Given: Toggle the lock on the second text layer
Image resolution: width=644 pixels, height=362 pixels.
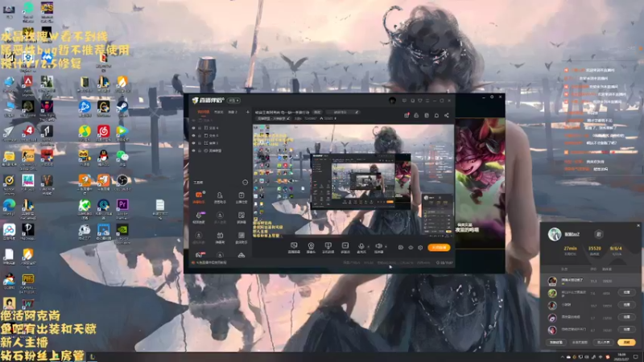Looking at the screenshot, I should (x=200, y=135).
